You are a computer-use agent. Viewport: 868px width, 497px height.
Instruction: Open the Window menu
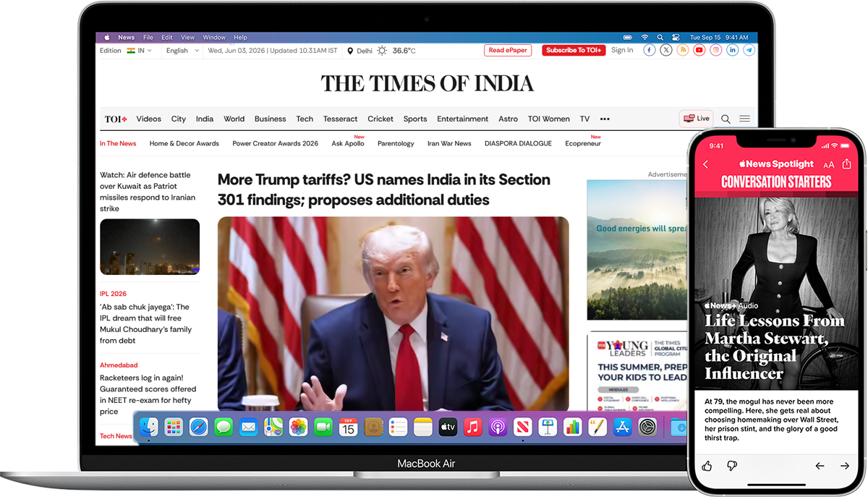[x=214, y=38]
